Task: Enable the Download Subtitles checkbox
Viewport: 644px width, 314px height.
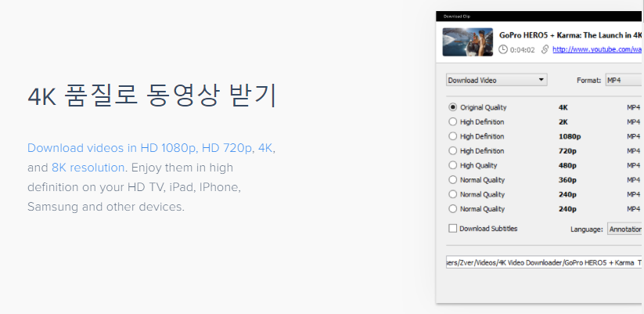Action: 452,229
